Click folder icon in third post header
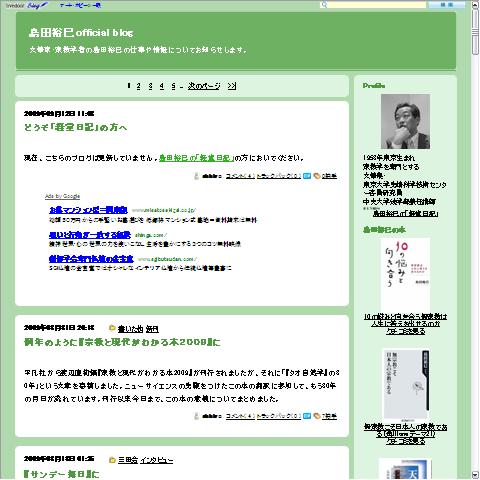 (112, 460)
